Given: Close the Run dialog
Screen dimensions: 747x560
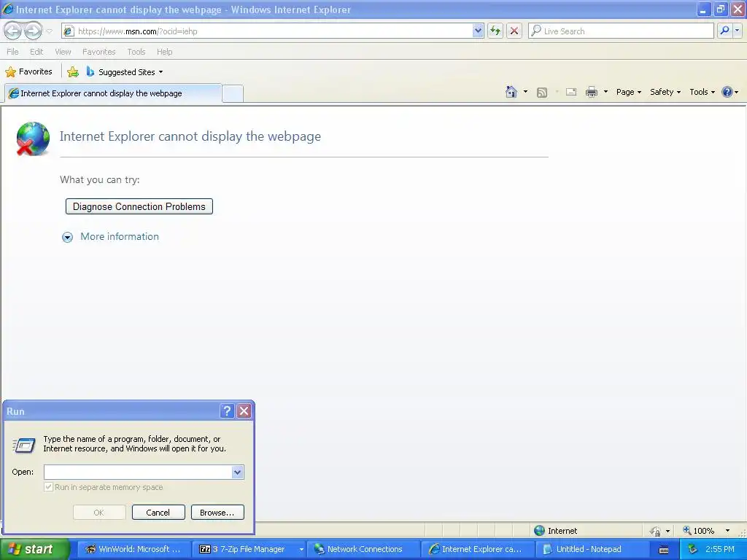Looking at the screenshot, I should tap(244, 411).
